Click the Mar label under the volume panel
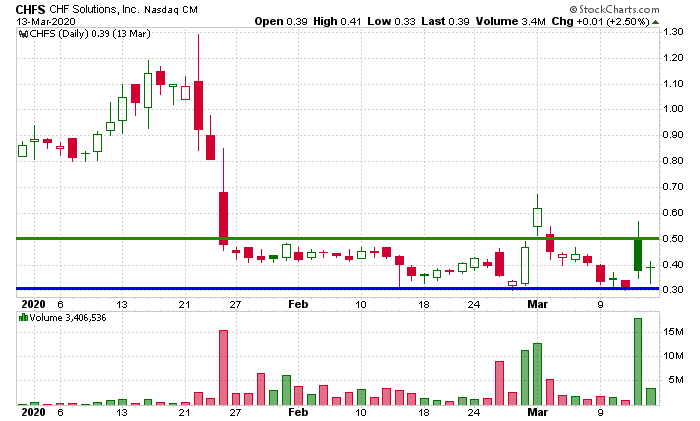Viewport: 700px width, 421px height. pyautogui.click(x=537, y=412)
